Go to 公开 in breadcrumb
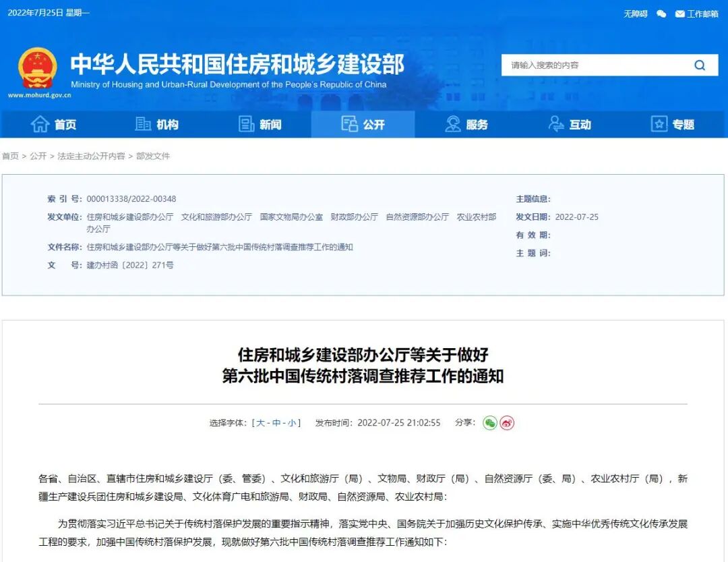The image size is (728, 562). click(x=38, y=157)
